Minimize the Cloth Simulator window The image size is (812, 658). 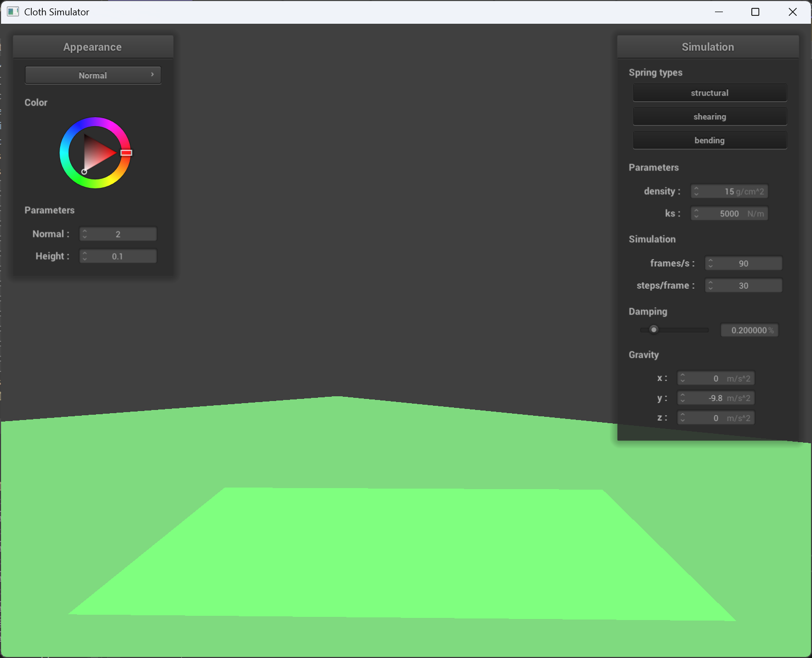[719, 12]
